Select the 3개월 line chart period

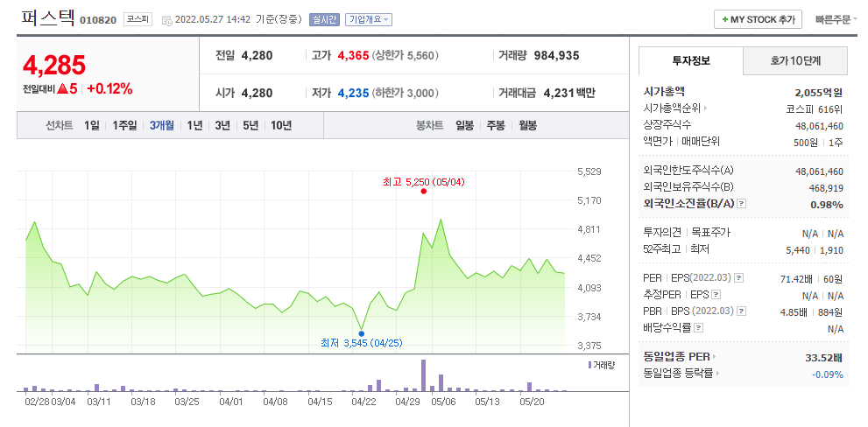(162, 125)
